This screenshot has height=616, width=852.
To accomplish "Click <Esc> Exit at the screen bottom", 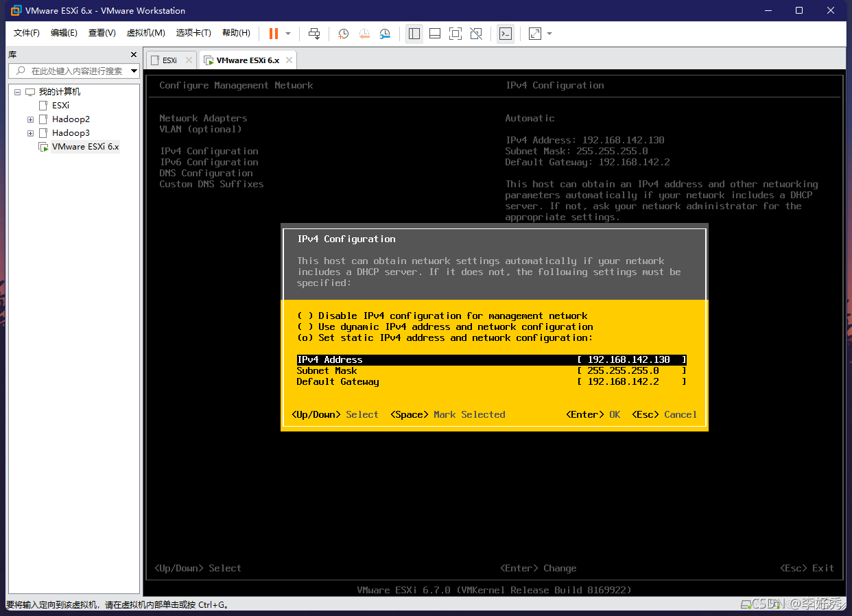I will (x=807, y=568).
